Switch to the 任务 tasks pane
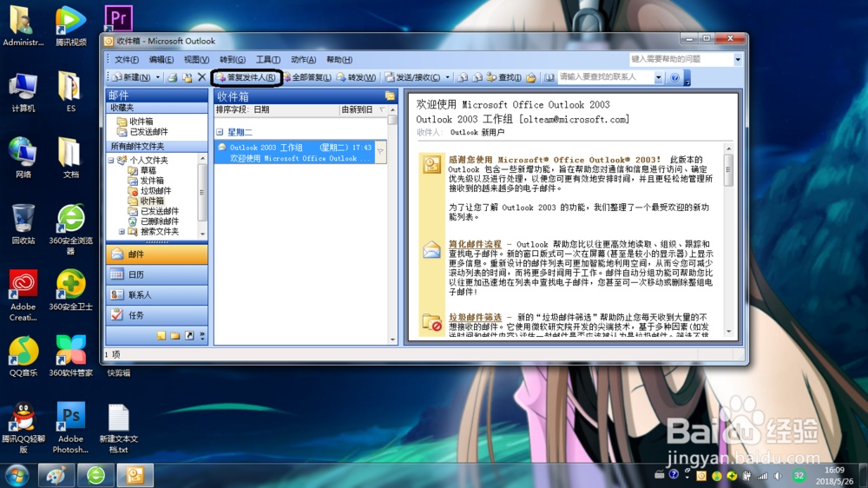The width and height of the screenshot is (868, 488). [x=156, y=315]
